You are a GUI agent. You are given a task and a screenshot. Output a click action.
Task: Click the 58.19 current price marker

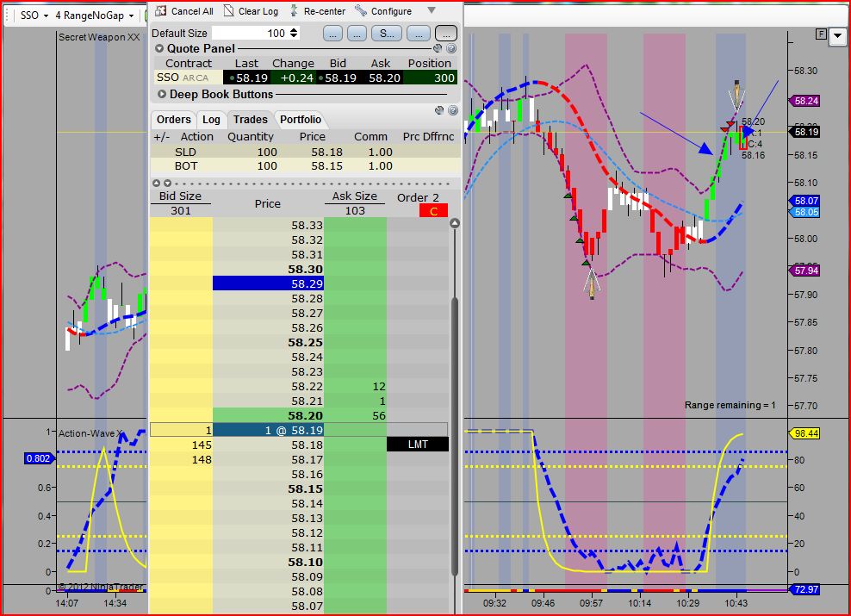pyautogui.click(x=804, y=132)
